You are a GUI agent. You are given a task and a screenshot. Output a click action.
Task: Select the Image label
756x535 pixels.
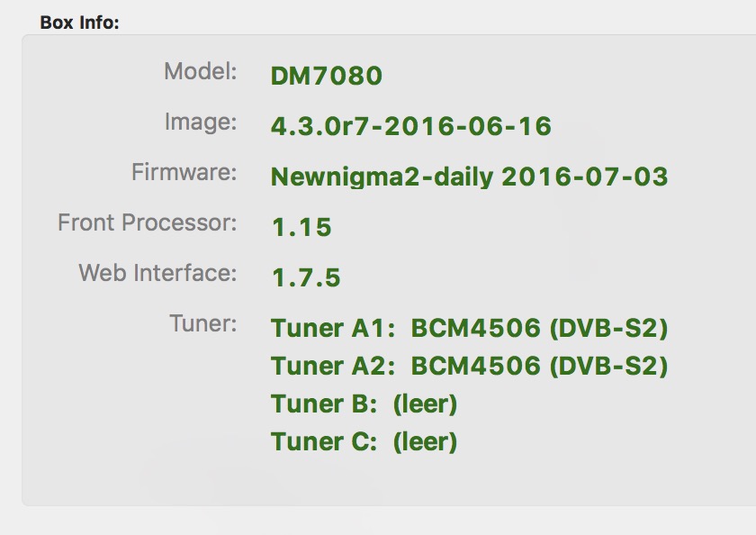click(200, 122)
